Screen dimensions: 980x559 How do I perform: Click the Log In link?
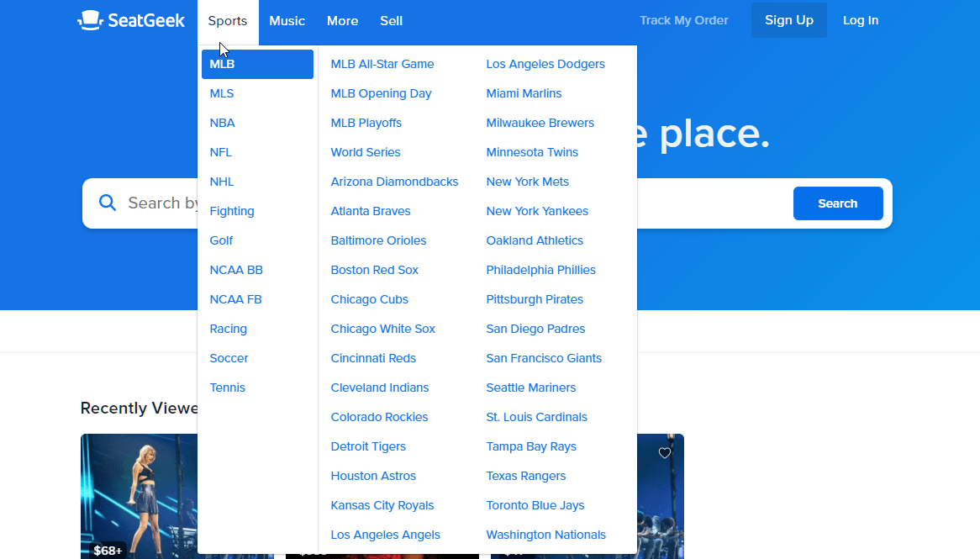860,19
